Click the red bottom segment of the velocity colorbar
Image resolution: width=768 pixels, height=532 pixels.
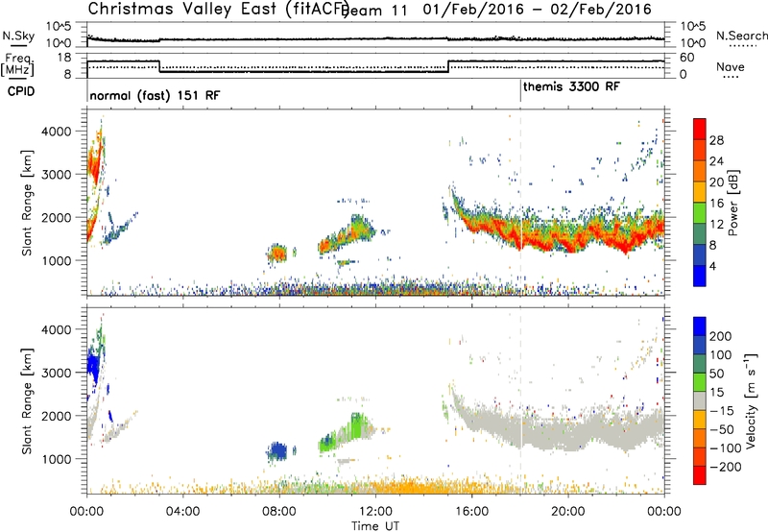(700, 475)
